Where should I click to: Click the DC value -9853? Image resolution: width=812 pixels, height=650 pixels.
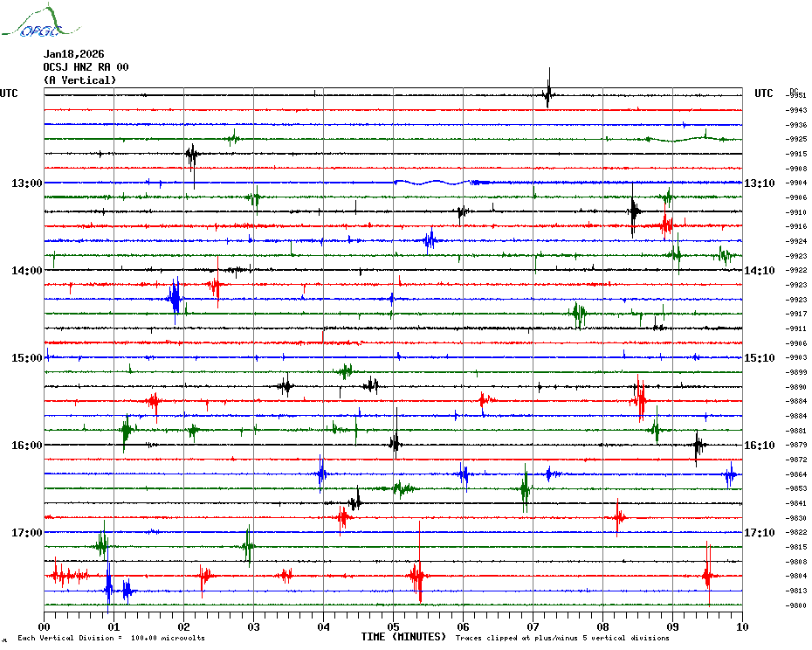796,488
